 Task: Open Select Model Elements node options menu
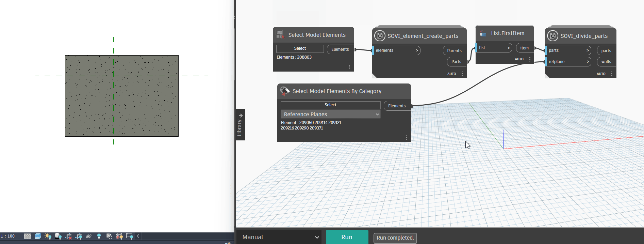(349, 67)
